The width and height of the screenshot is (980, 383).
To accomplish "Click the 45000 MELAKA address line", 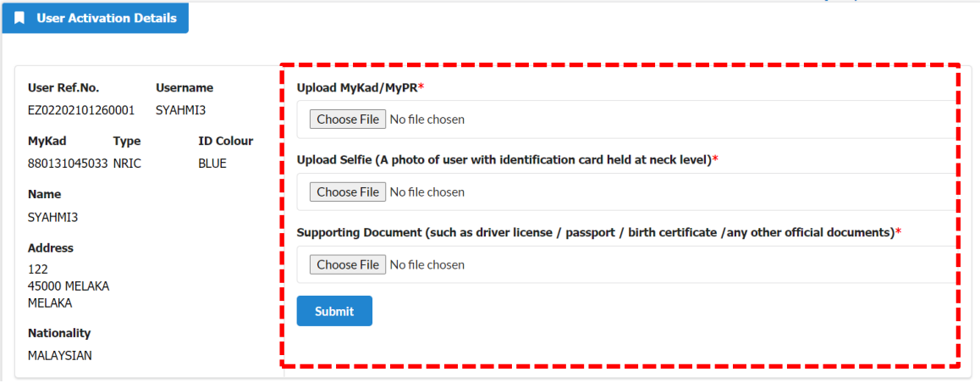I will click(x=68, y=286).
